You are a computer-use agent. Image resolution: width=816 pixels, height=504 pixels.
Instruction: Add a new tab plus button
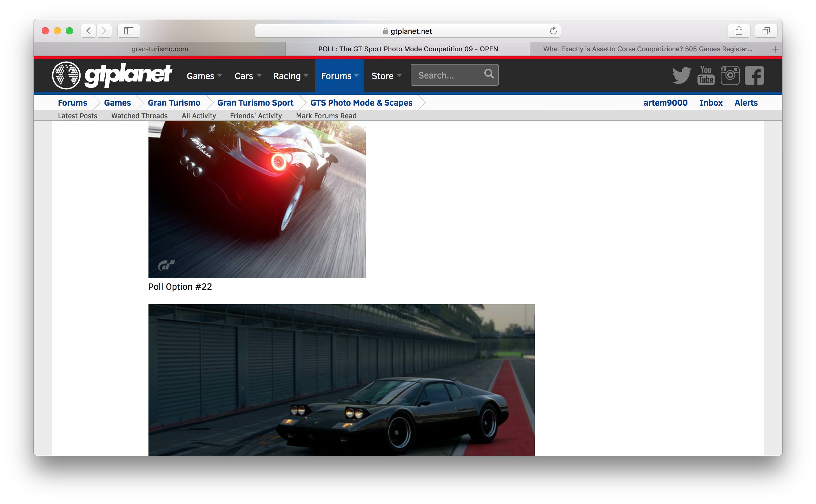tap(775, 49)
